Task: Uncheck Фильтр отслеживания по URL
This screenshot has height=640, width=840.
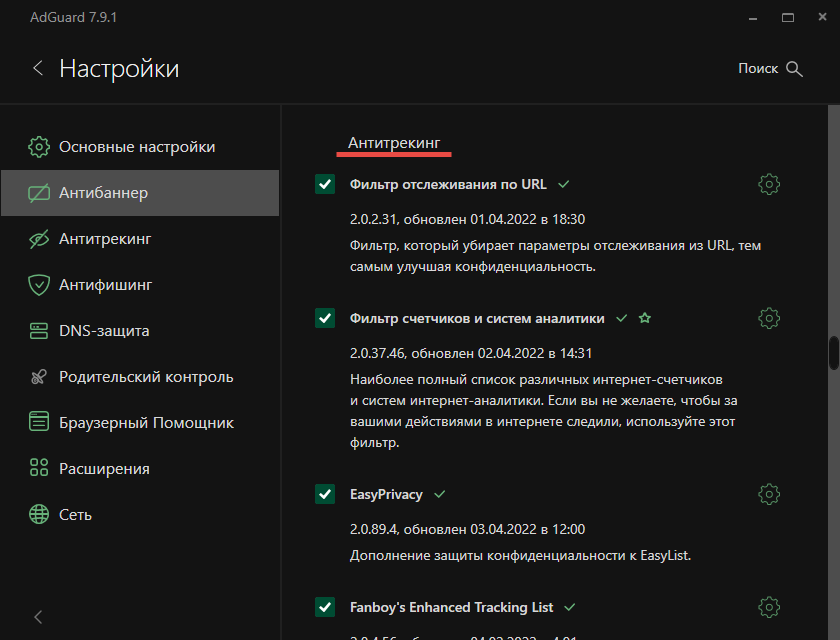Action: click(x=325, y=184)
